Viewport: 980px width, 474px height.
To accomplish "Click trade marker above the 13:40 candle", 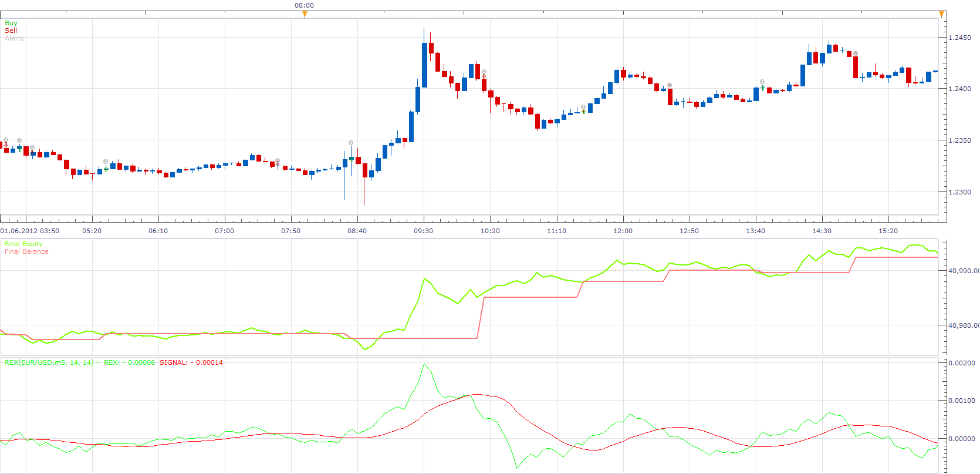I will [x=762, y=82].
